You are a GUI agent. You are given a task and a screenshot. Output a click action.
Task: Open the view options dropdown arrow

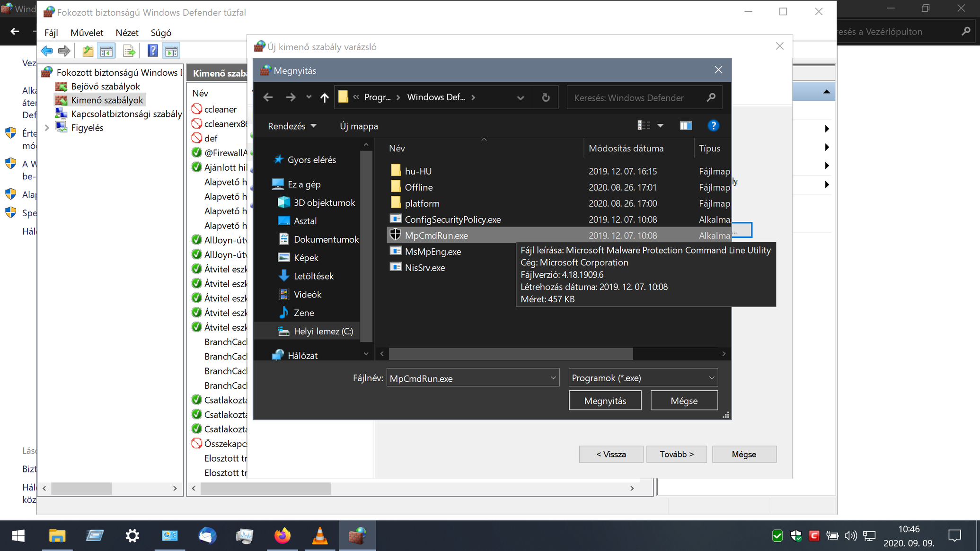(x=660, y=125)
